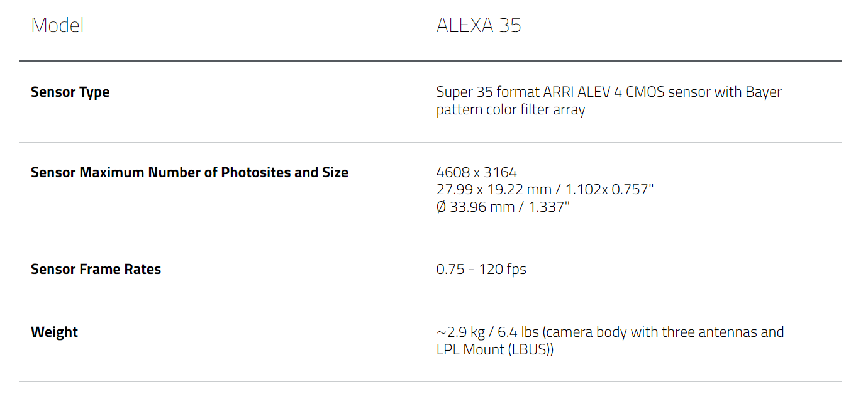This screenshot has height=411, width=868.
Task: Click the Ø 33.96 mm diagonal value
Action: (475, 207)
